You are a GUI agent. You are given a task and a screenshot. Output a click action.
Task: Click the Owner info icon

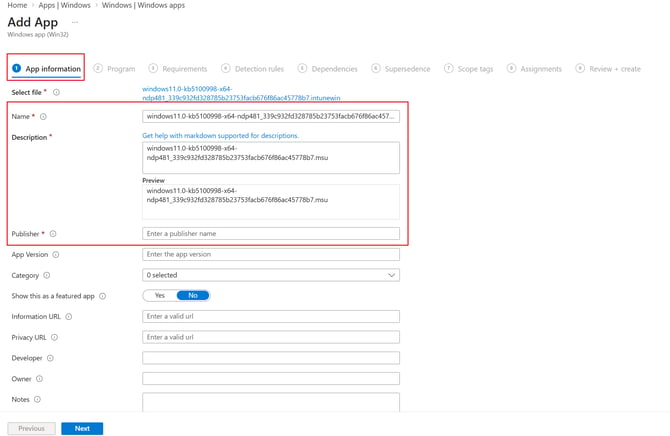coord(39,379)
